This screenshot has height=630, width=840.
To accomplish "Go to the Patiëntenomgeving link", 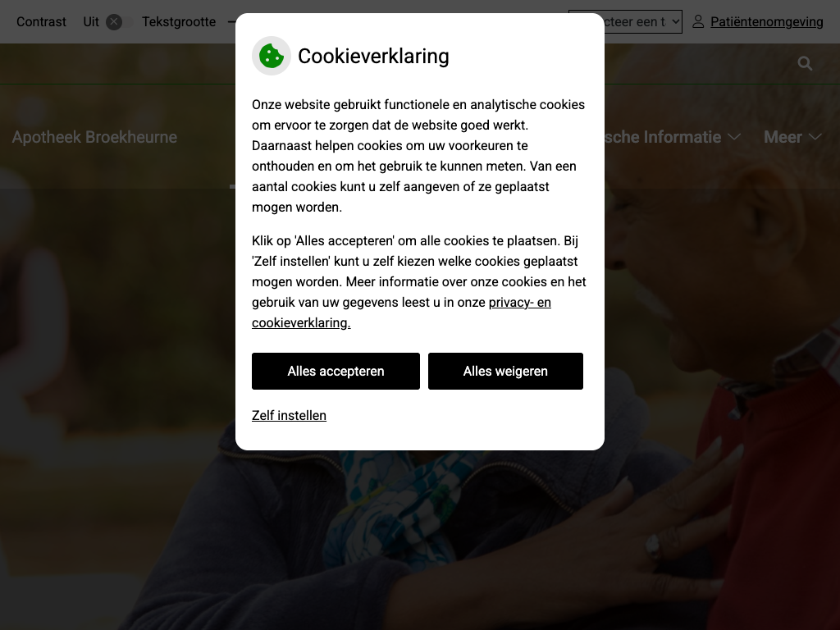I will pyautogui.click(x=766, y=21).
